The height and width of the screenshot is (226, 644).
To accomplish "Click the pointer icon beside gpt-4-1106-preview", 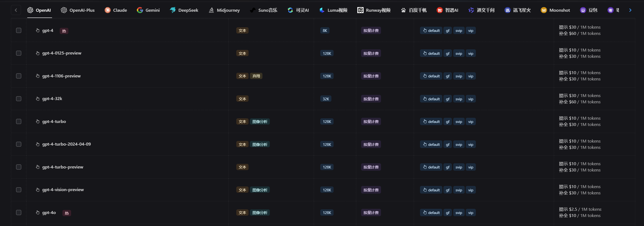I will [x=38, y=76].
